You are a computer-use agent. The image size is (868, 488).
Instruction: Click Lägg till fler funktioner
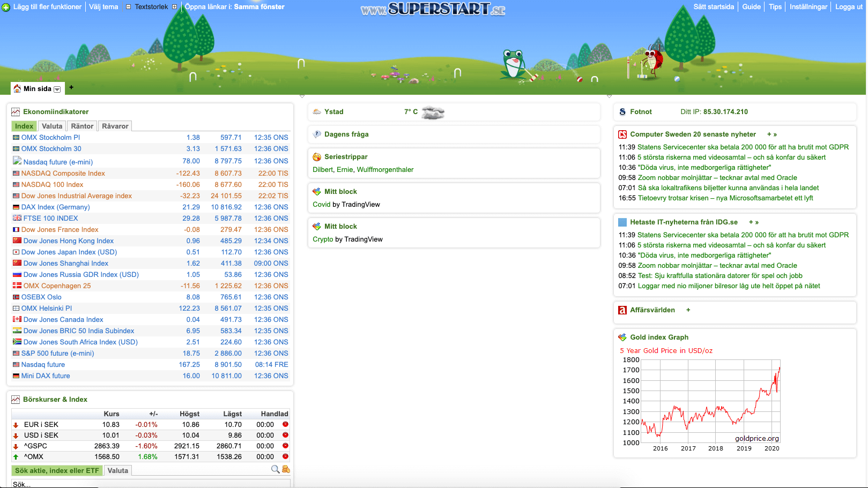(x=47, y=7)
